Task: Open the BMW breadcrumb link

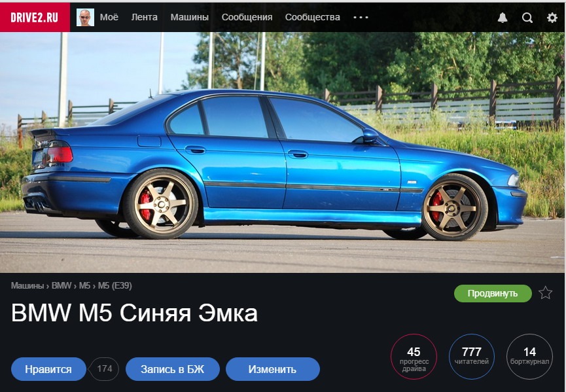Action: coord(62,285)
